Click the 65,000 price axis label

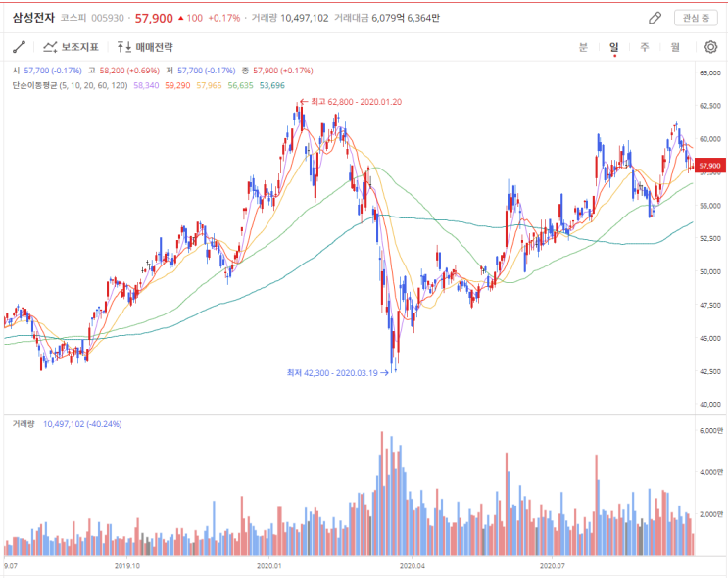coord(710,72)
